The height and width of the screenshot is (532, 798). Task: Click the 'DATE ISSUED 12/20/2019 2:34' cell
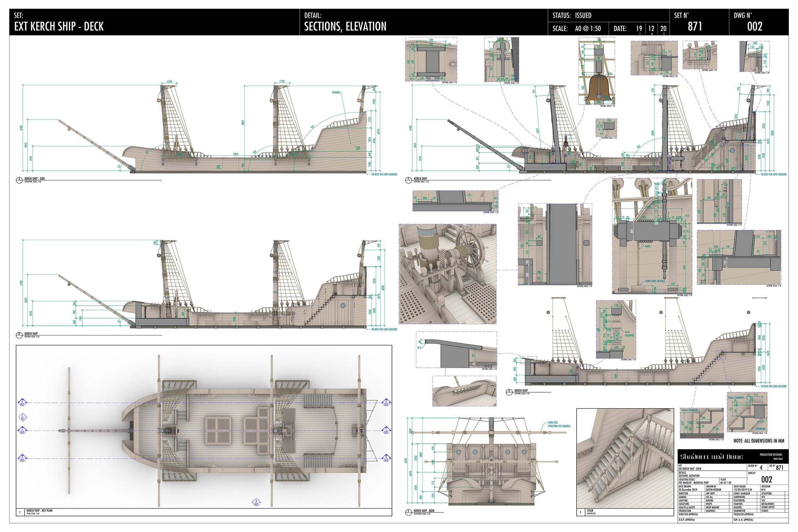[746, 488]
